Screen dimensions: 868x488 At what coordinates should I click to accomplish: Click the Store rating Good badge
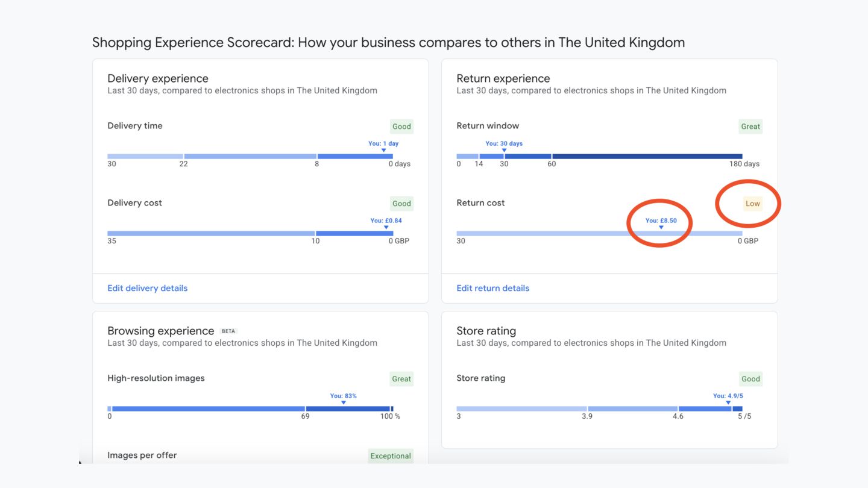coord(750,379)
